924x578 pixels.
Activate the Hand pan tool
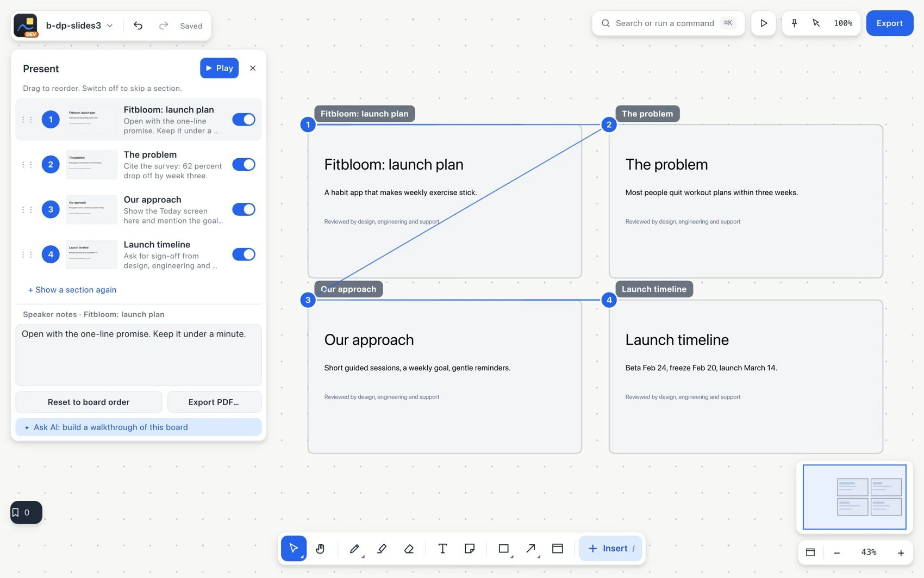320,548
